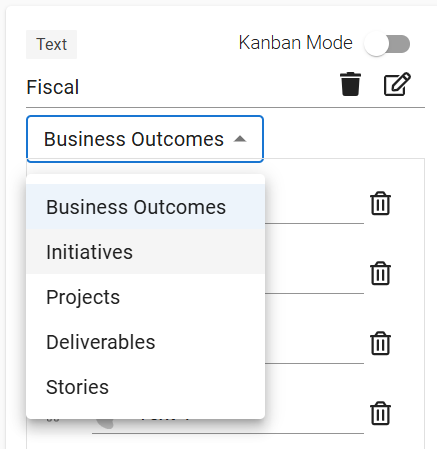The height and width of the screenshot is (449, 437).
Task: Open the edit pencil icon for Fiscal
Action: [x=397, y=84]
